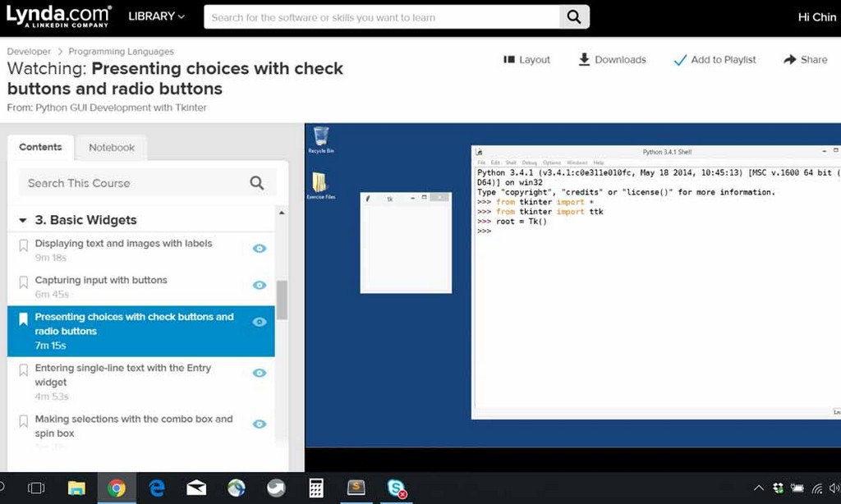Click the Python 3.4.1 Shell title bar icon
The width and height of the screenshot is (841, 504).
[x=480, y=153]
